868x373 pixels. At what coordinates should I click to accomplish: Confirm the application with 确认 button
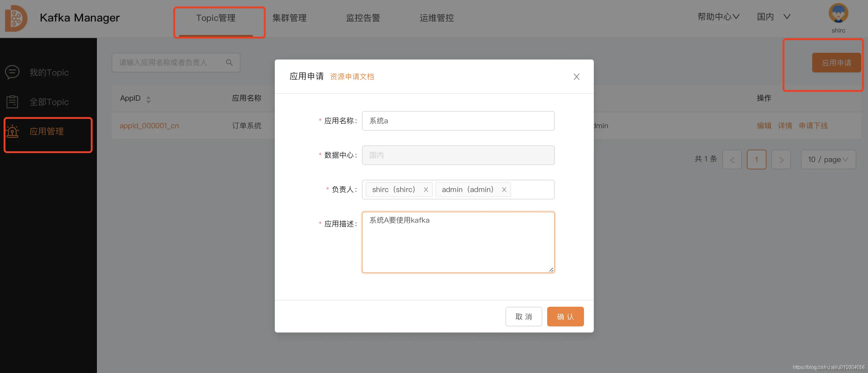(x=565, y=316)
